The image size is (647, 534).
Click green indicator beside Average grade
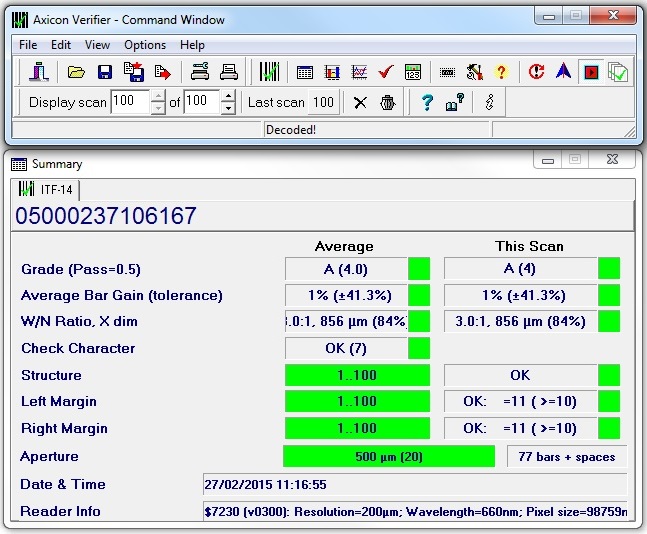(419, 269)
